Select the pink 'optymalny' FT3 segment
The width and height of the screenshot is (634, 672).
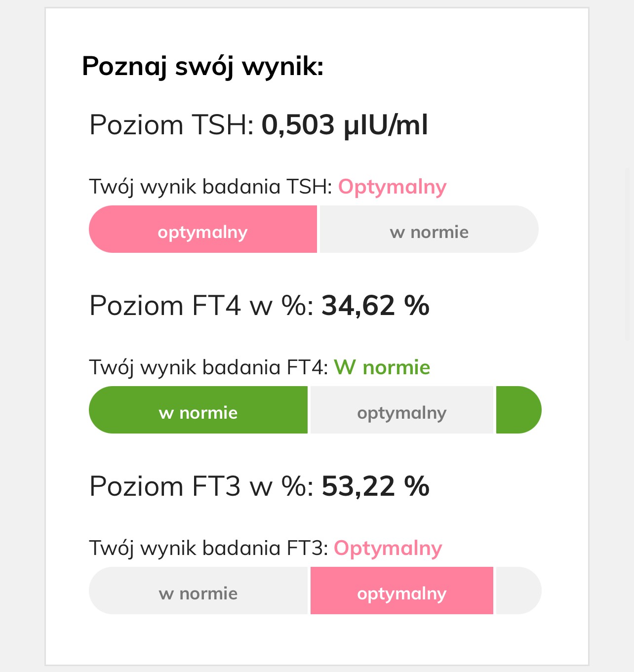click(401, 591)
